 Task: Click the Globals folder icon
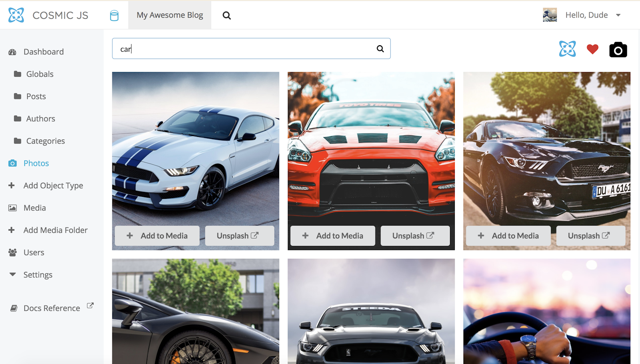coord(18,74)
